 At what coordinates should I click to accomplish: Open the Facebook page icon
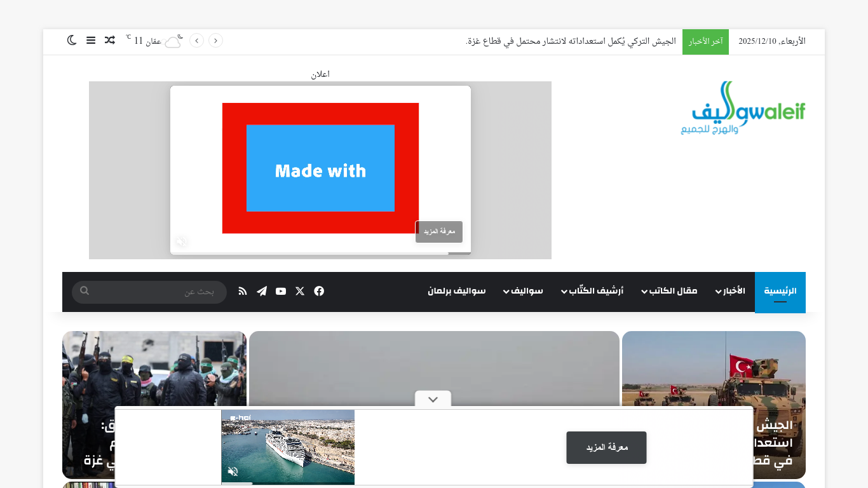[318, 291]
